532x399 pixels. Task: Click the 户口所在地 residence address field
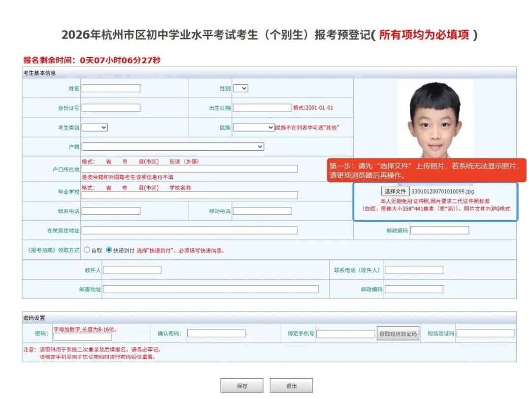point(190,169)
